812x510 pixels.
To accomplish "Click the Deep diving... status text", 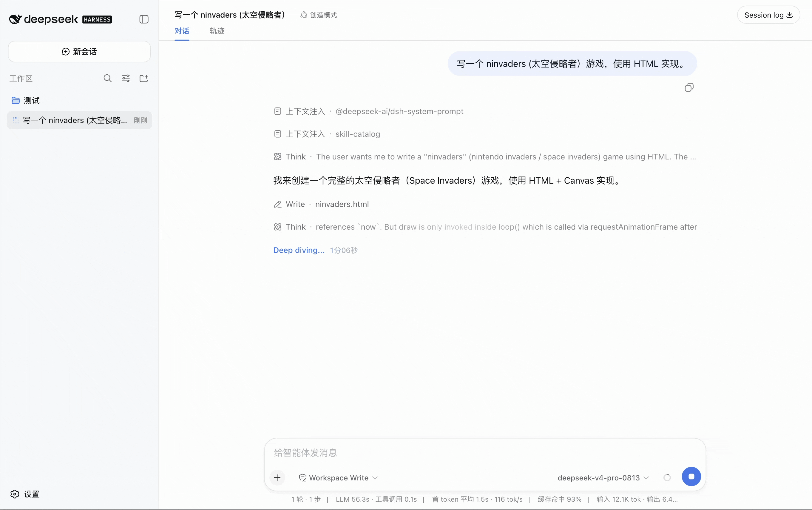I will [299, 250].
